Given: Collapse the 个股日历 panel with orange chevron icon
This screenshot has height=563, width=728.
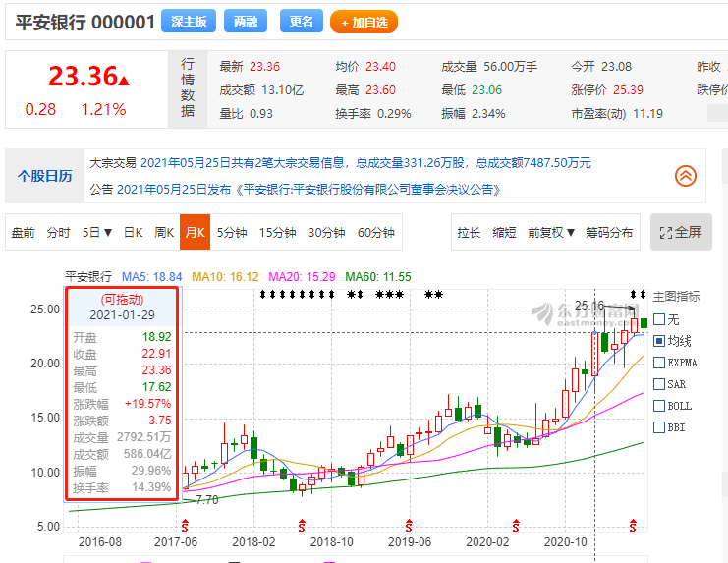Looking at the screenshot, I should click(x=686, y=176).
